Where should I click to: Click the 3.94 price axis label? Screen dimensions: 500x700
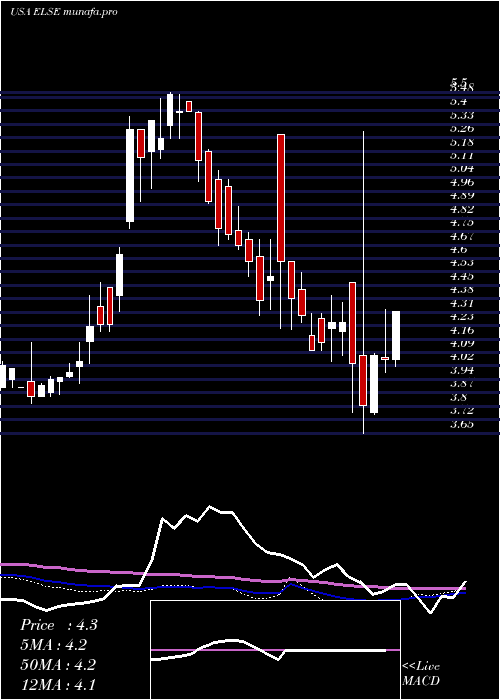[462, 370]
